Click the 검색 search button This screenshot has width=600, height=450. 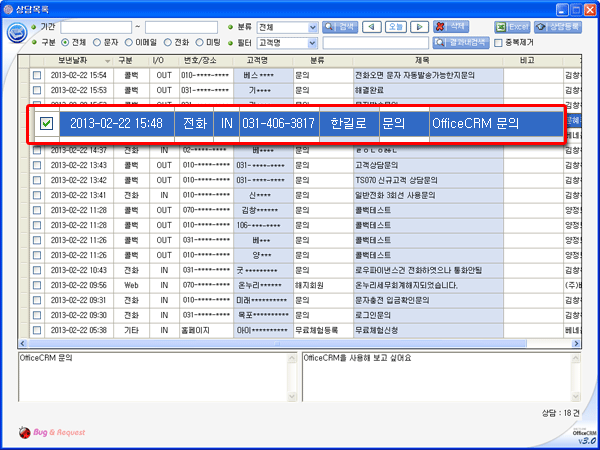(x=340, y=26)
